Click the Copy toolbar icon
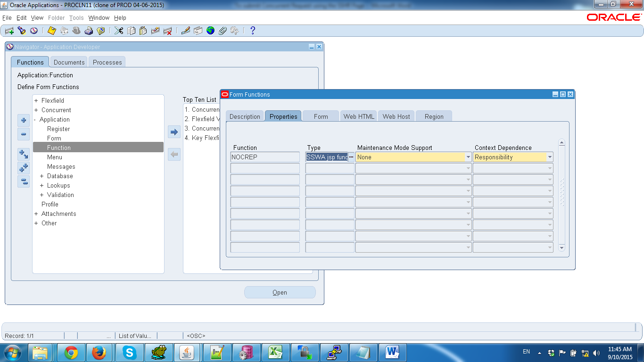 [131, 31]
